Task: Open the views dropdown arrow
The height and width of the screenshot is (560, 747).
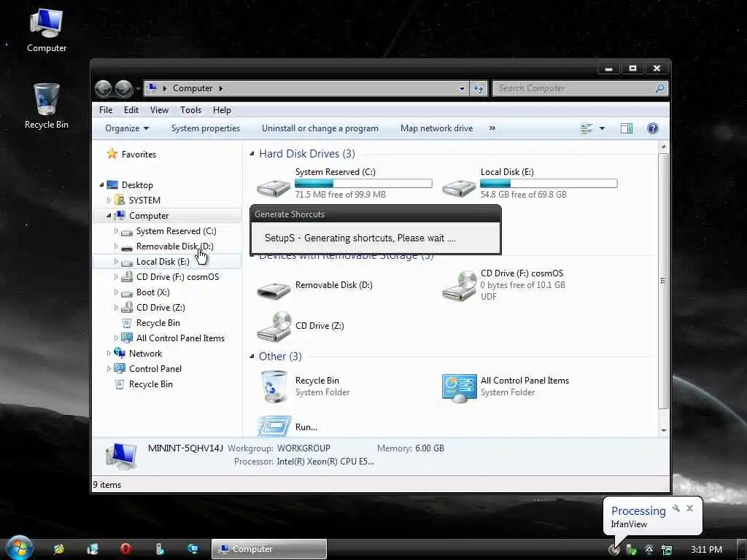Action: (x=602, y=128)
